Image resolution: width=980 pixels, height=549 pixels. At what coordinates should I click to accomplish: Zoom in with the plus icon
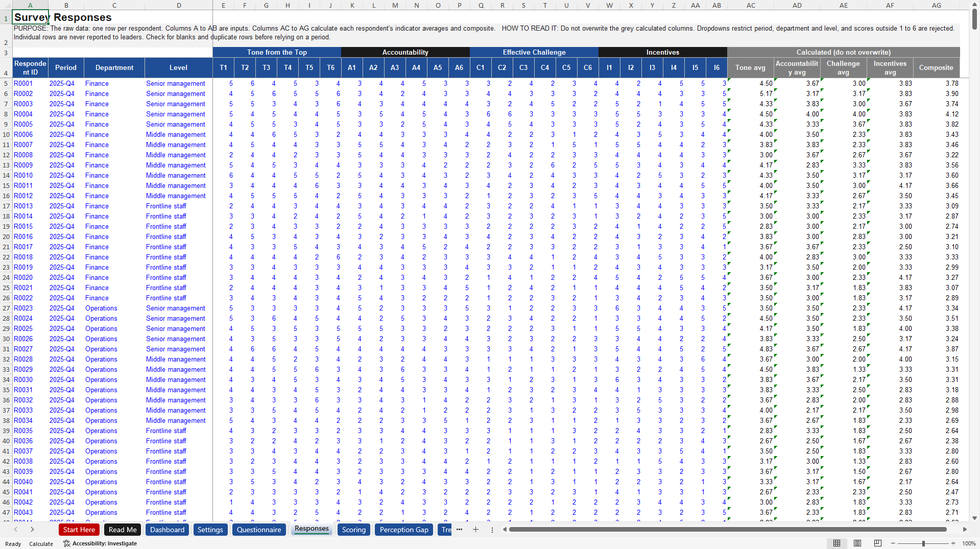pos(953,543)
